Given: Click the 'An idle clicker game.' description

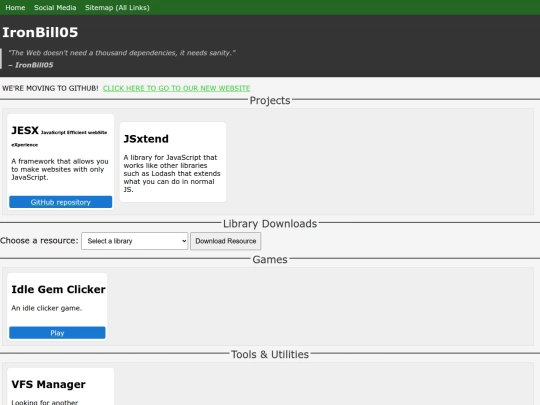Looking at the screenshot, I should [x=46, y=308].
